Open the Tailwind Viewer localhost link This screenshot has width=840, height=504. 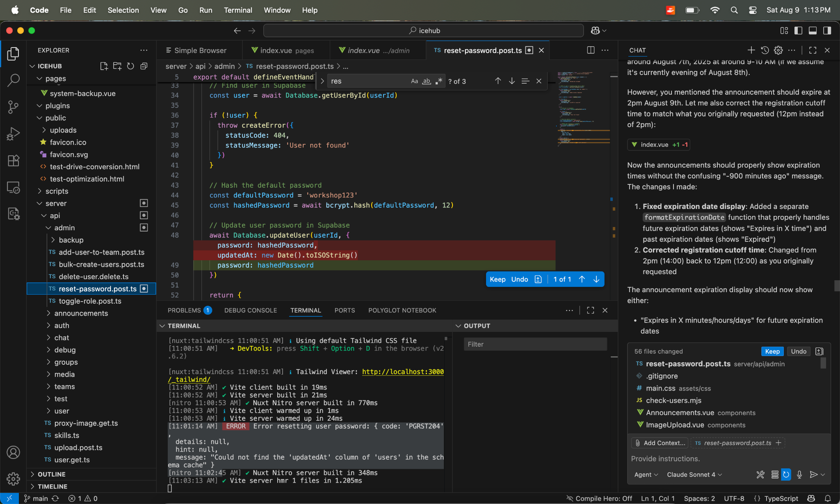(402, 372)
